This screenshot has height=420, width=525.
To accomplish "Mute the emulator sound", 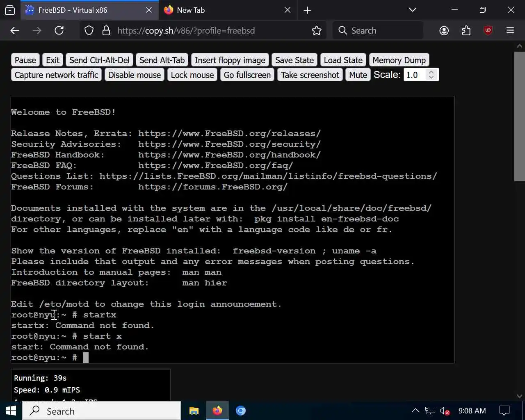I will 358,75.
